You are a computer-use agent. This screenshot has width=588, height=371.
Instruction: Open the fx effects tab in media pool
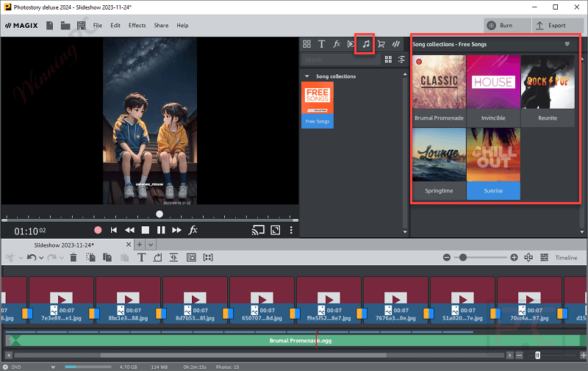pos(337,44)
